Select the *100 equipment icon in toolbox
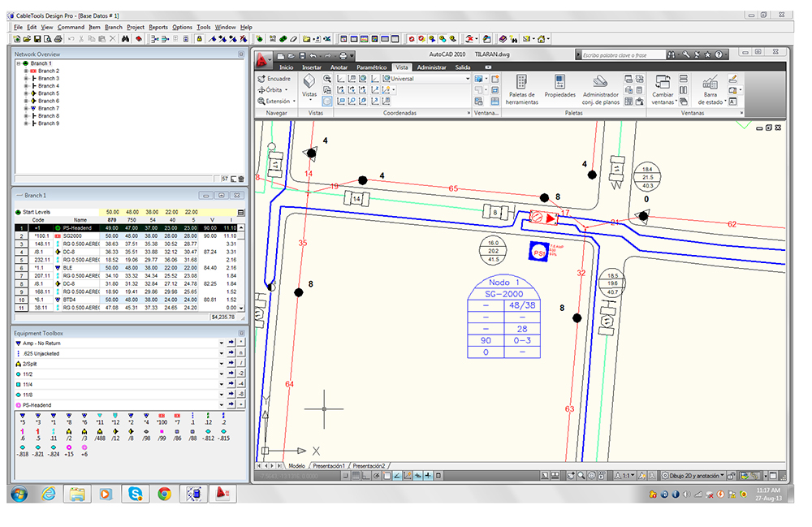 162,417
